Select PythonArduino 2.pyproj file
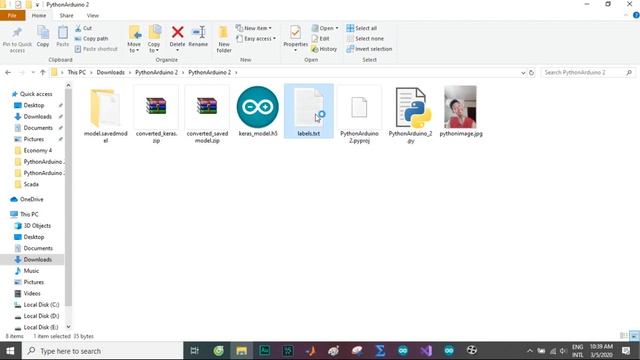 [x=359, y=114]
